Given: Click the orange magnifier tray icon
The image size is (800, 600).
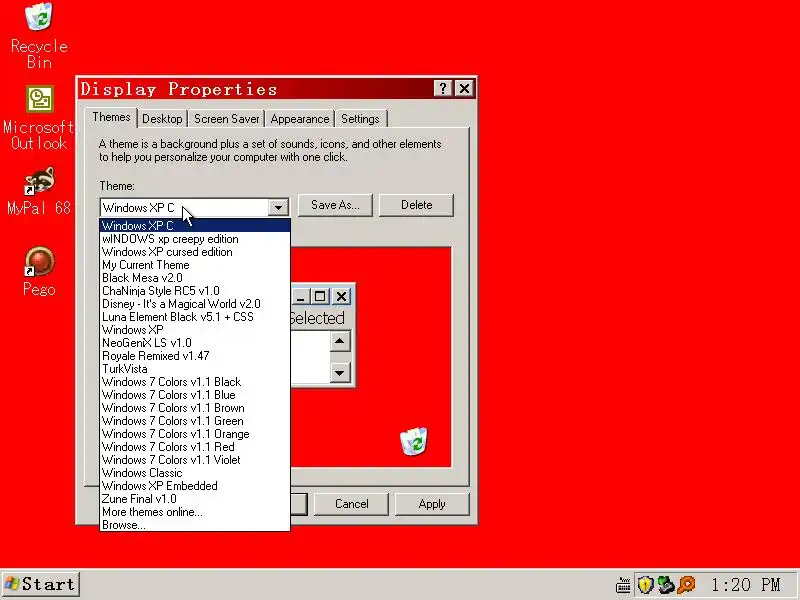Looking at the screenshot, I should [687, 585].
